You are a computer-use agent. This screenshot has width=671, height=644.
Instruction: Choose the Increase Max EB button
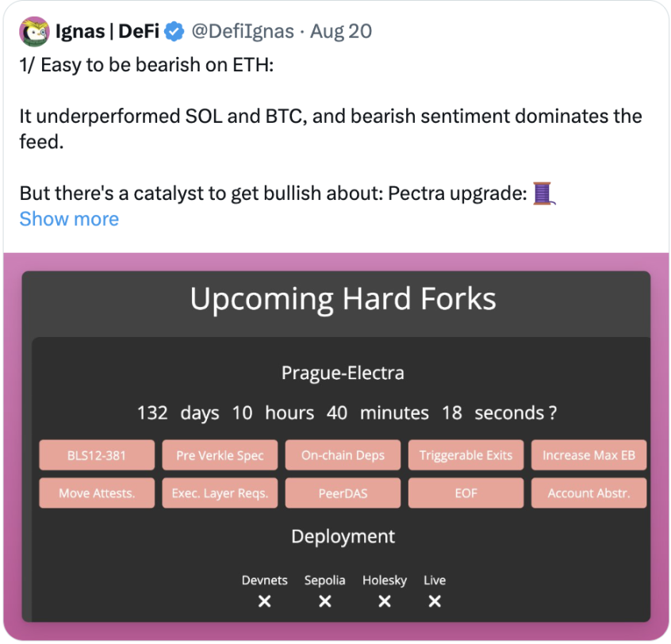pyautogui.click(x=589, y=455)
